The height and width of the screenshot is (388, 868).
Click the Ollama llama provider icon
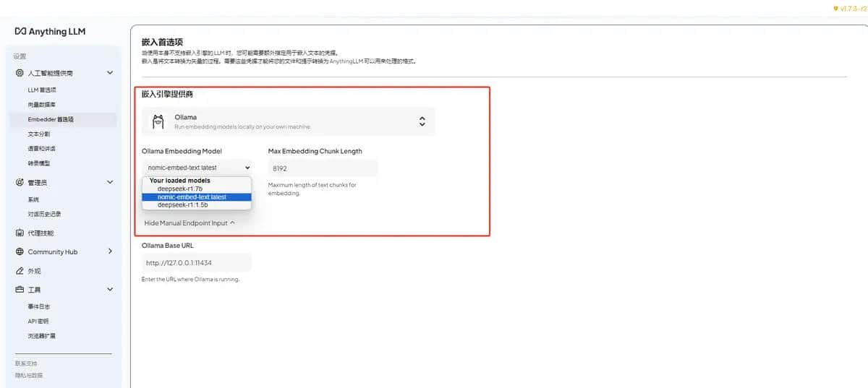coord(158,121)
